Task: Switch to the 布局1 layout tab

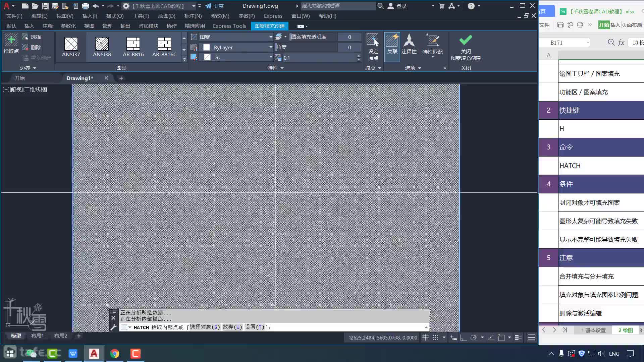Action: [37, 336]
